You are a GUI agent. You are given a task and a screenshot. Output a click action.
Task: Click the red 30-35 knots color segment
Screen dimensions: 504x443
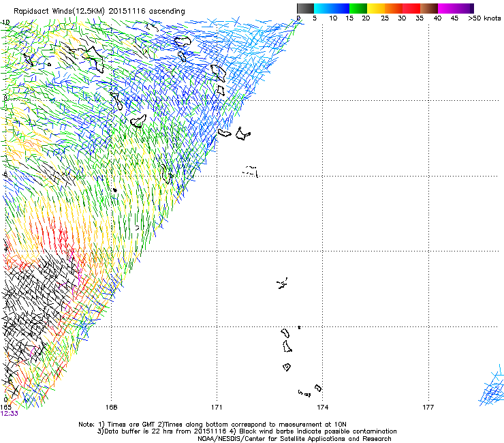(x=411, y=8)
